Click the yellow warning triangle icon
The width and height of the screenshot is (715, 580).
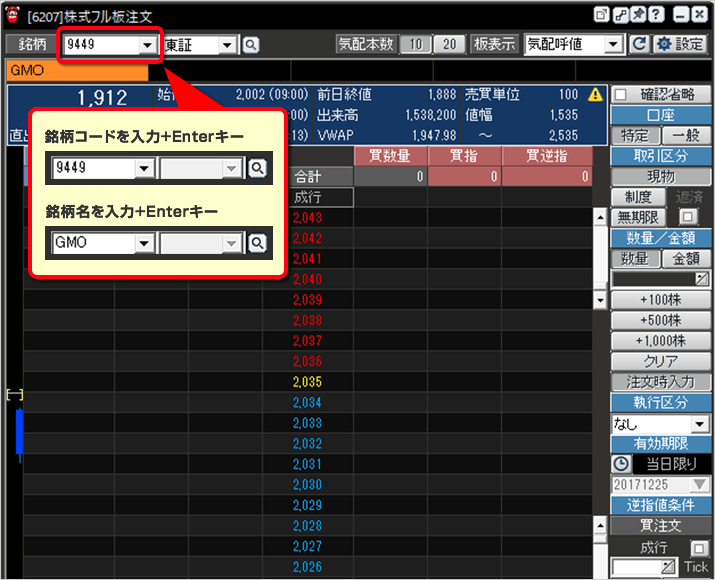(x=596, y=95)
